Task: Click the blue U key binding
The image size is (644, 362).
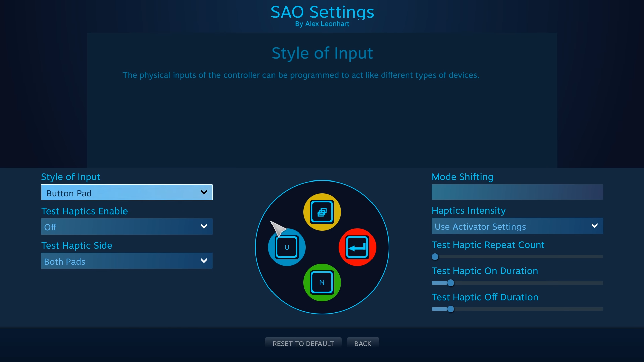Action: click(287, 248)
